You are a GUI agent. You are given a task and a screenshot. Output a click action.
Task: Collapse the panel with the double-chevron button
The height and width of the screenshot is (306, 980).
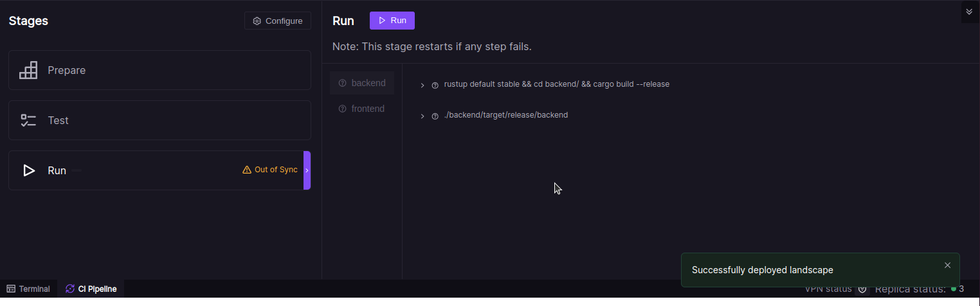(x=969, y=12)
